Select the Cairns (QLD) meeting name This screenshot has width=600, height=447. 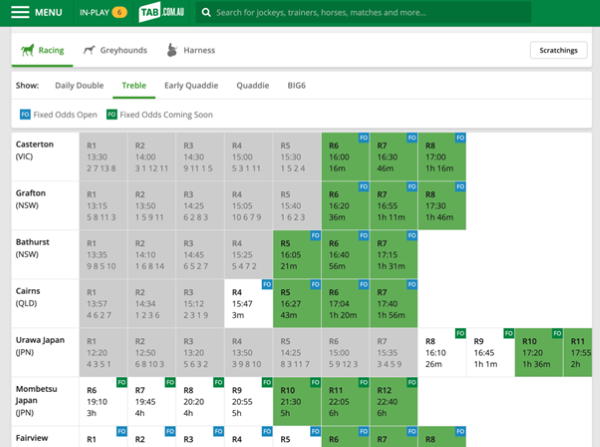(x=28, y=297)
